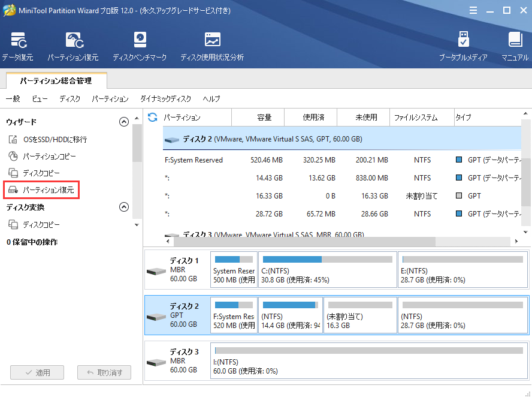Click the データ復元 toolbar icon
532x397 pixels.
coord(17,47)
